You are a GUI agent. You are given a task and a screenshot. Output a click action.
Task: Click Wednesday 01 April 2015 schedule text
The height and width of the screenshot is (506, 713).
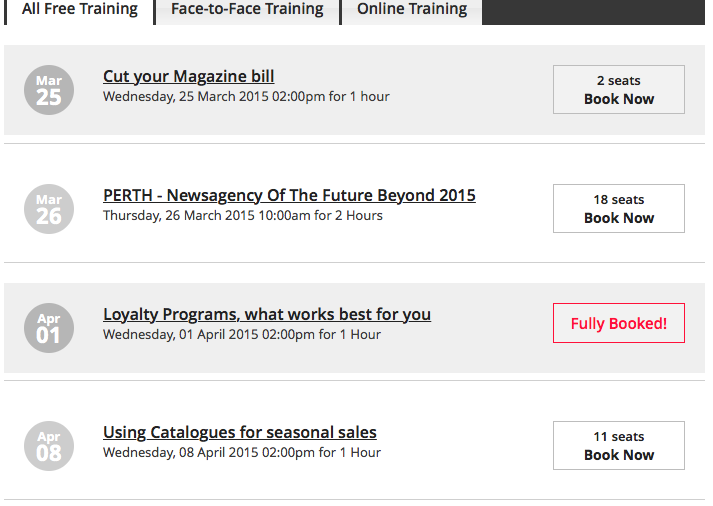(241, 335)
